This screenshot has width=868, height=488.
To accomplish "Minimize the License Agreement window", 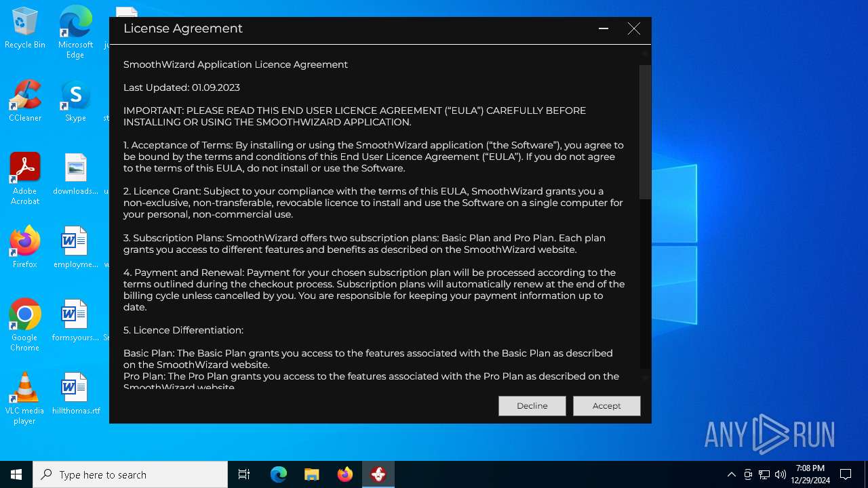I will (603, 28).
